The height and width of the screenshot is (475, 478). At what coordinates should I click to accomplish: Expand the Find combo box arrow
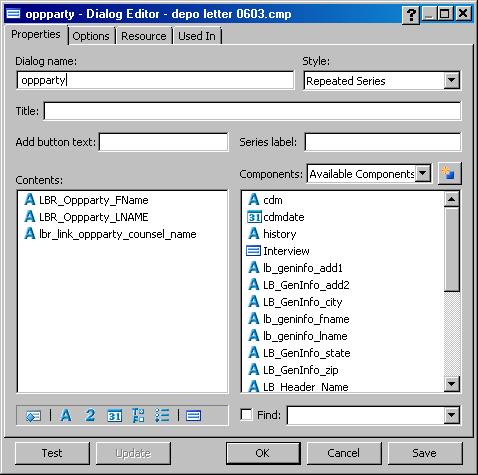(451, 415)
